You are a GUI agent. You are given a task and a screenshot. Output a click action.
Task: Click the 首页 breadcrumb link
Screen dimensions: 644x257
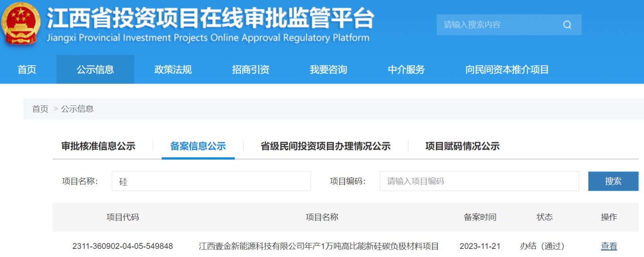pos(40,109)
